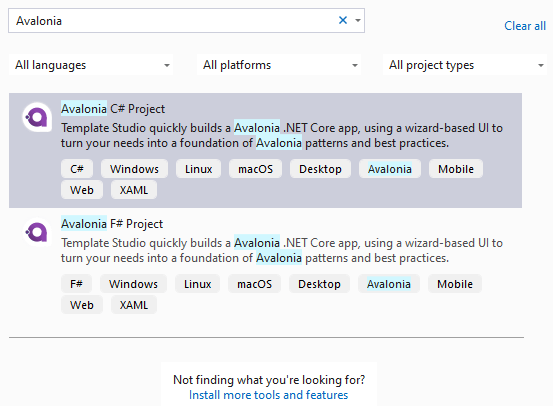Clear the search text with X icon

(343, 20)
